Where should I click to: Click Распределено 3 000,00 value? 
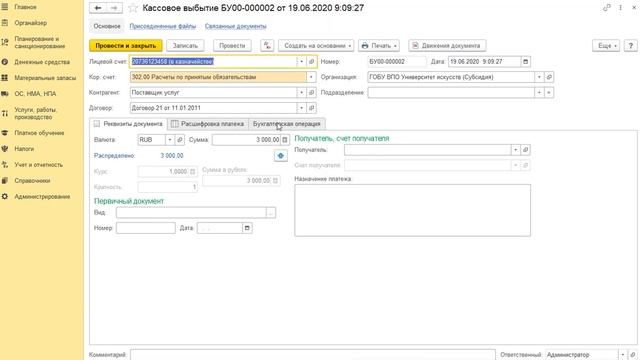pos(172,156)
